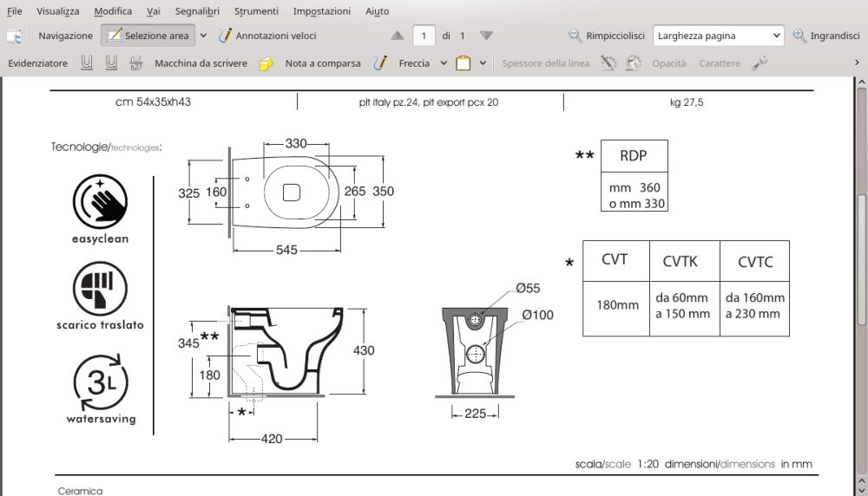
Task: Open the Larghezza pagina zoom dropdown
Action: [x=719, y=36]
